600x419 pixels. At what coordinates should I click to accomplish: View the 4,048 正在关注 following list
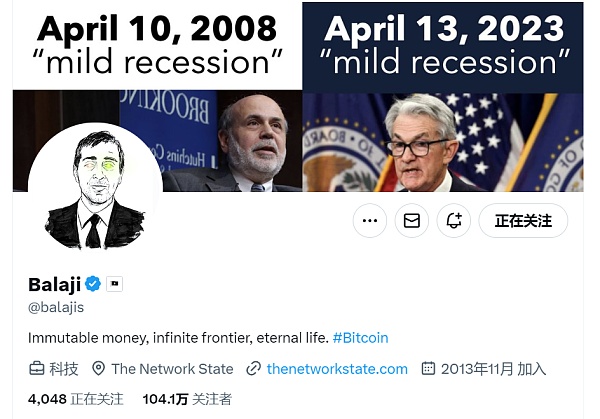click(x=76, y=399)
